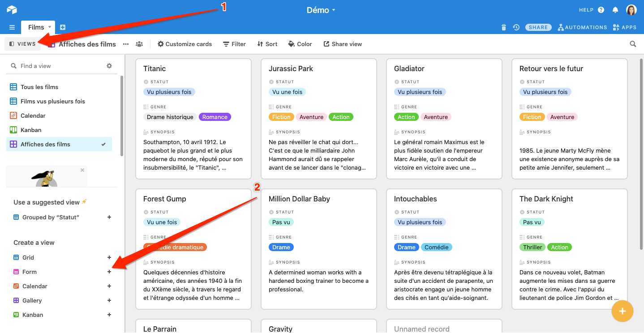This screenshot has height=333, width=644.
Task: Create a Gallery view with plus
Action: (x=109, y=300)
